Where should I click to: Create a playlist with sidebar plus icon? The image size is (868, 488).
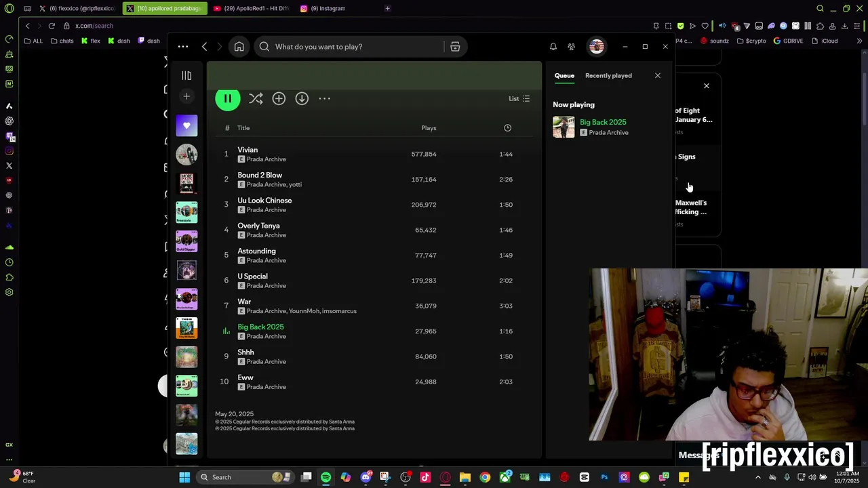186,96
